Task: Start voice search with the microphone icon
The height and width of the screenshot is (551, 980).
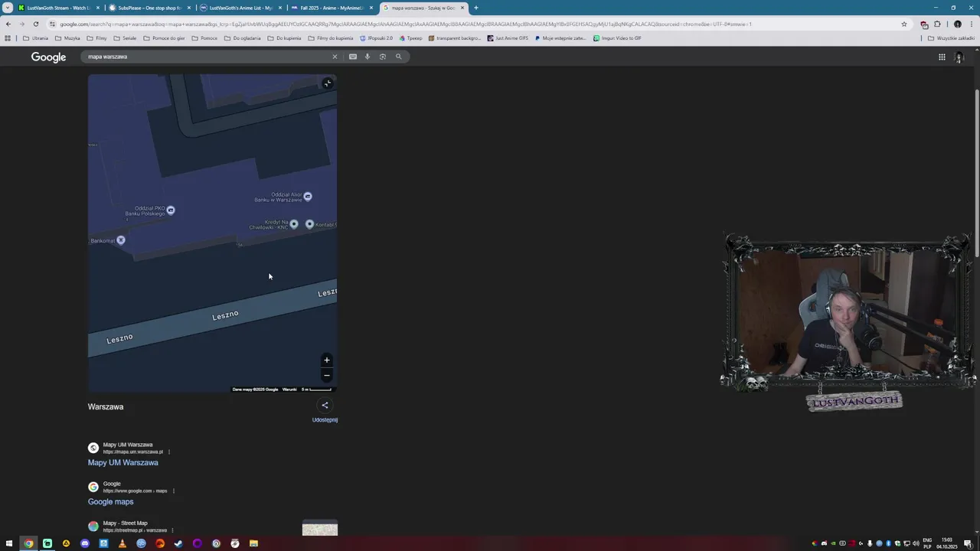Action: [x=367, y=57]
